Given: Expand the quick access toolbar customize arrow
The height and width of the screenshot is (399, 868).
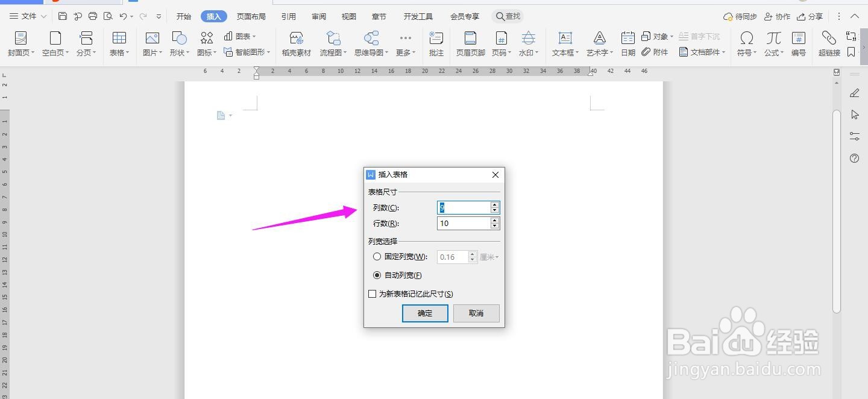Looking at the screenshot, I should pyautogui.click(x=159, y=16).
